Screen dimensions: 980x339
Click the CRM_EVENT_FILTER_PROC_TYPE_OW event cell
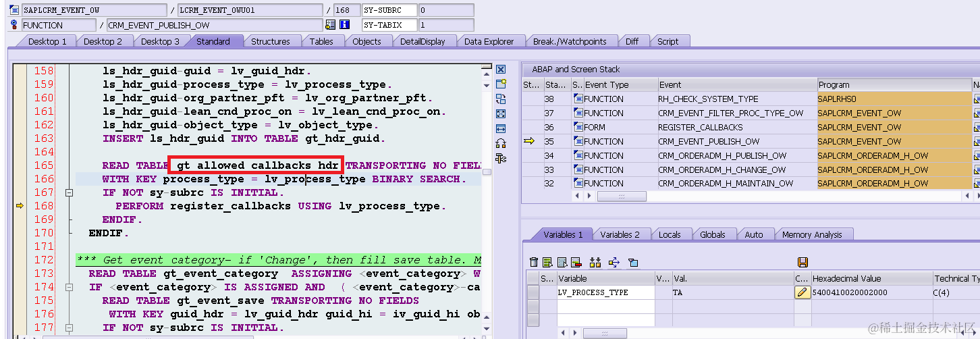point(737,113)
